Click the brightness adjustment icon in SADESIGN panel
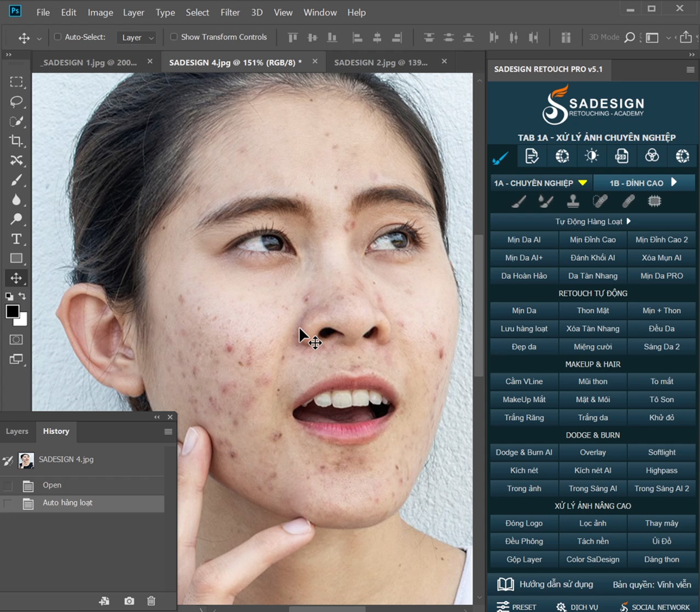Screen dimensions: 700x612 click(x=591, y=156)
